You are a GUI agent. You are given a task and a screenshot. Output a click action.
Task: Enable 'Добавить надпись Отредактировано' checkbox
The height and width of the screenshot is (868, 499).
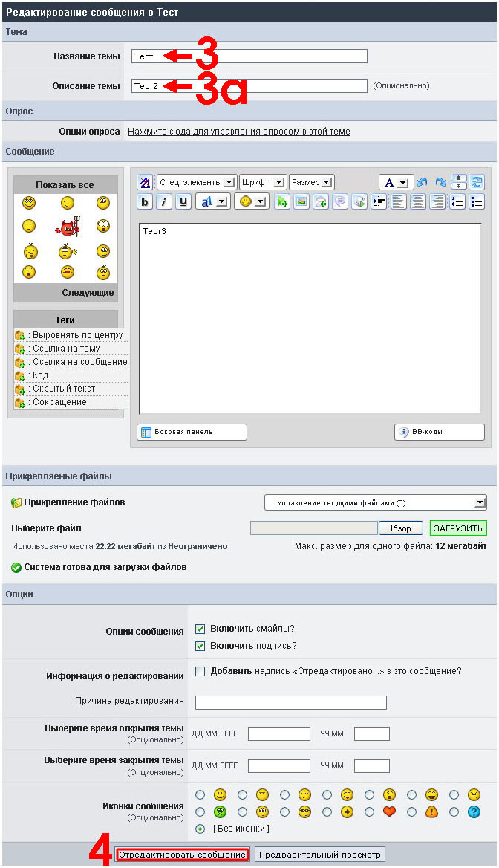(200, 671)
